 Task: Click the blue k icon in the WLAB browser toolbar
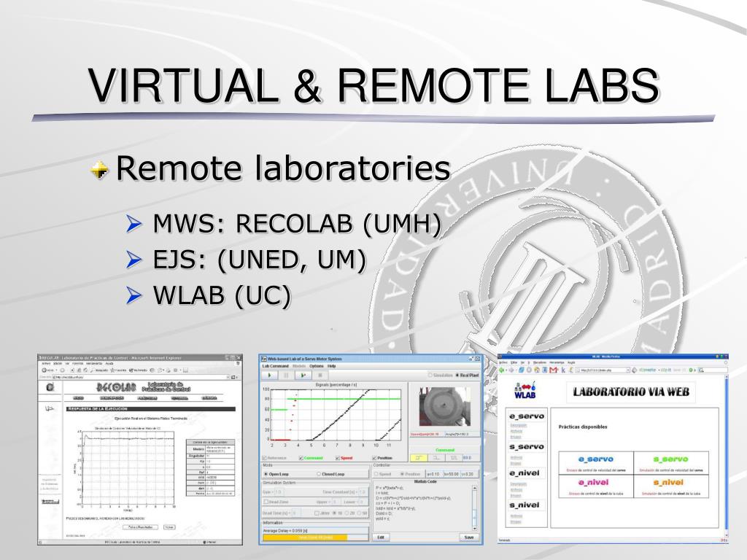click(x=563, y=370)
